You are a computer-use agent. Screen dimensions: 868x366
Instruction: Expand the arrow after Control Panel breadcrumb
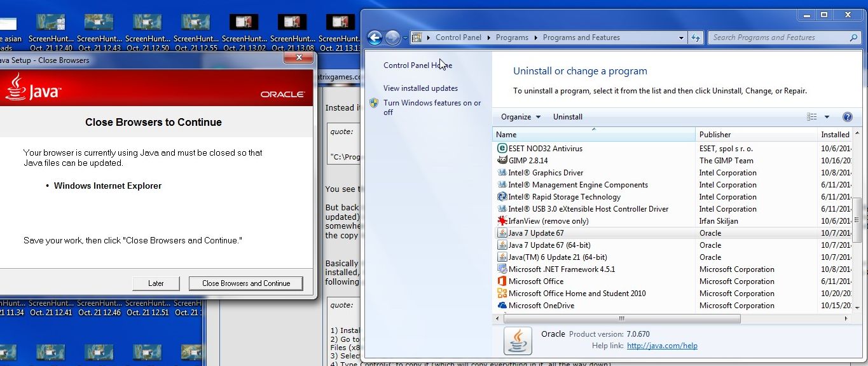click(x=488, y=37)
